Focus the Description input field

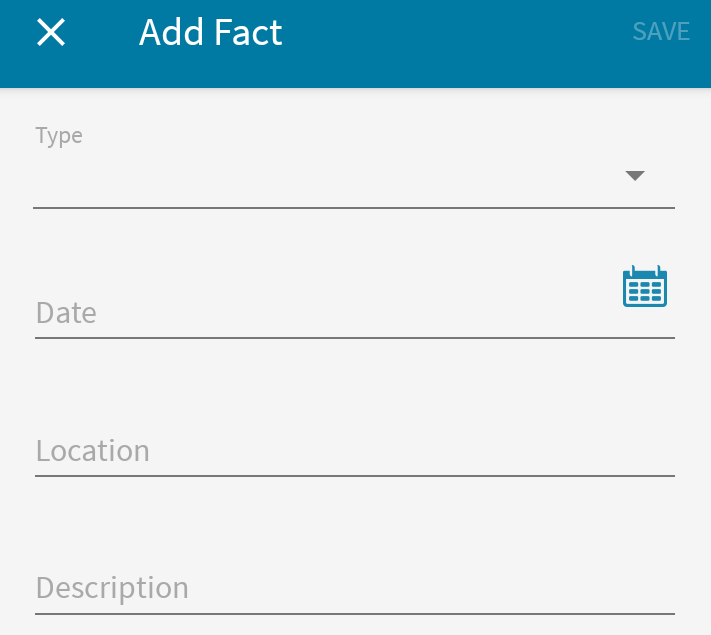pyautogui.click(x=355, y=588)
